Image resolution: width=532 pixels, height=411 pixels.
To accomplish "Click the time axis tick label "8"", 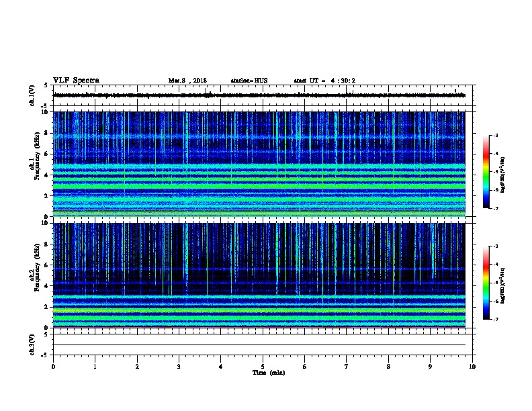I will point(388,367).
